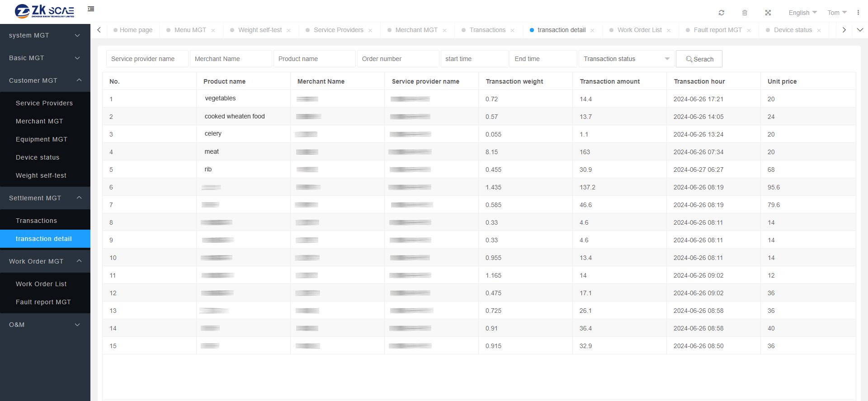
Task: Open the tab list dropdown chevron
Action: pos(860,30)
